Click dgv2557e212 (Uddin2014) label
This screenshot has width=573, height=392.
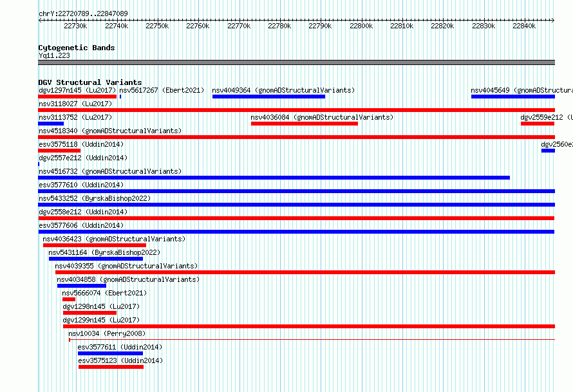(83, 158)
